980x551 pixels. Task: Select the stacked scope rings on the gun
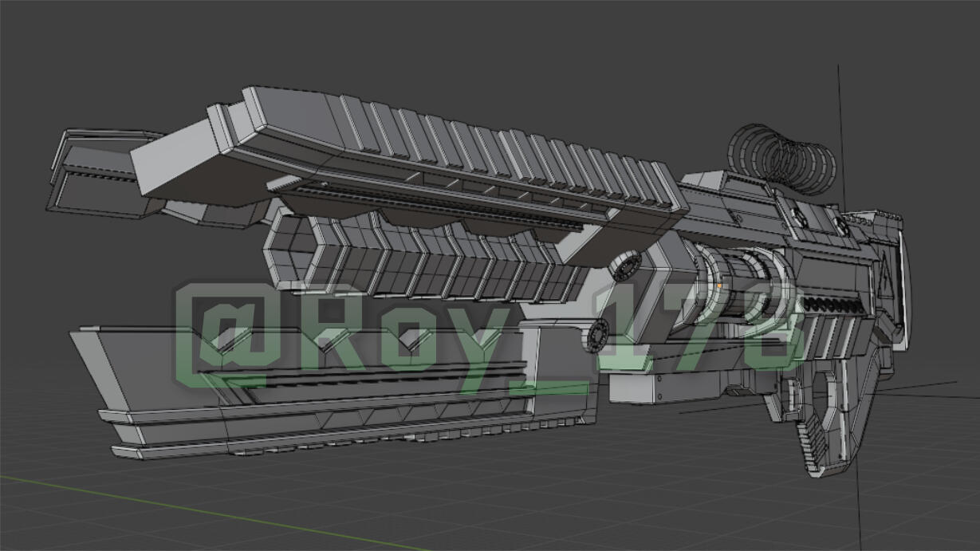[781, 158]
